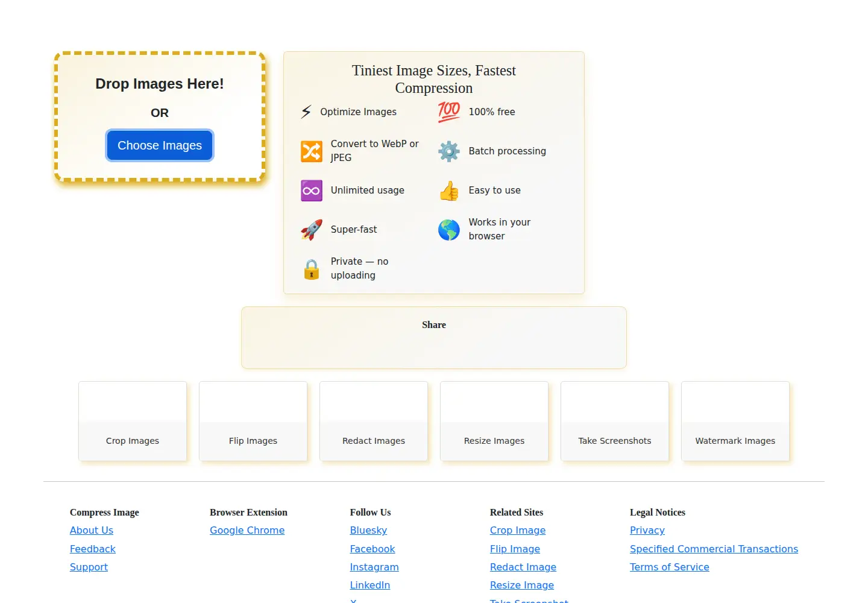Screen dimensions: 868x603
Task: Click the Tiniest Image Sizes heading
Action: 434,79
